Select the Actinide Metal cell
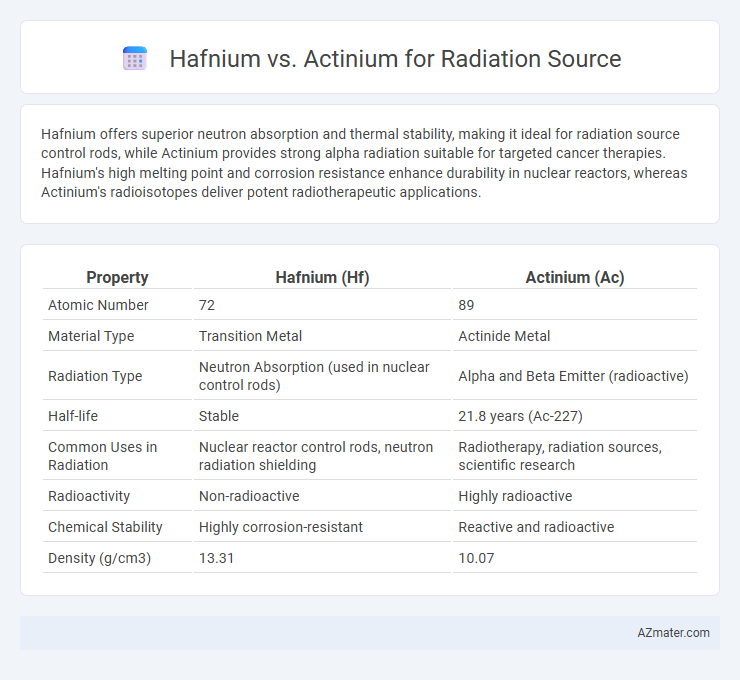This screenshot has width=740, height=680. click(x=504, y=336)
